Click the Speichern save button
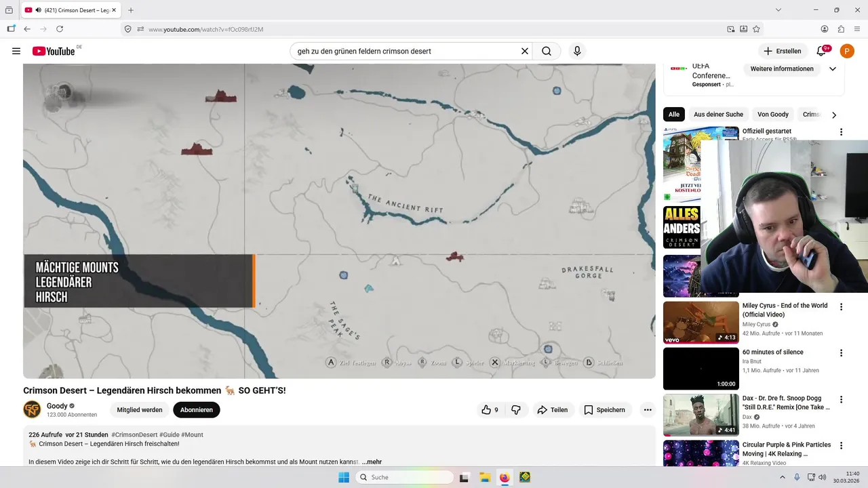 pyautogui.click(x=604, y=409)
